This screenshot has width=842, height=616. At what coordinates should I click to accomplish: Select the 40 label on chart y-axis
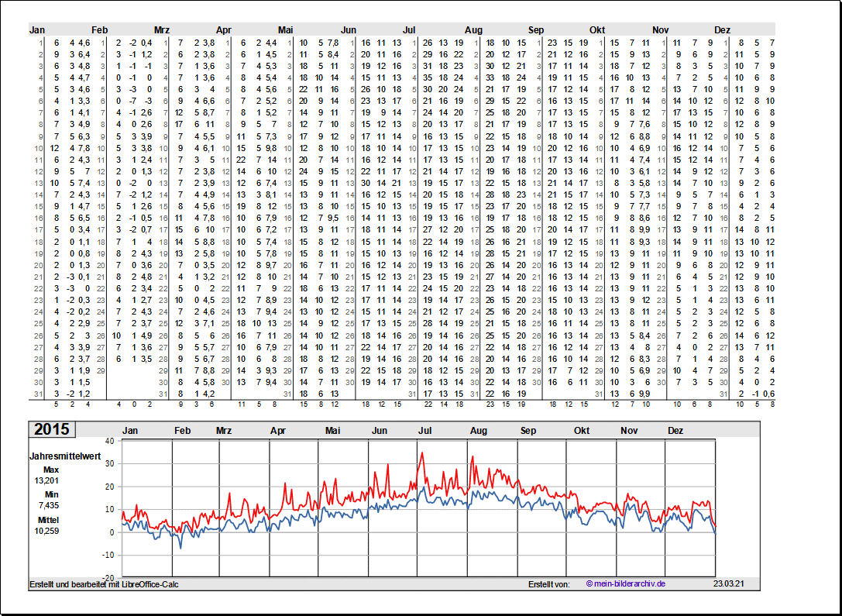click(109, 440)
